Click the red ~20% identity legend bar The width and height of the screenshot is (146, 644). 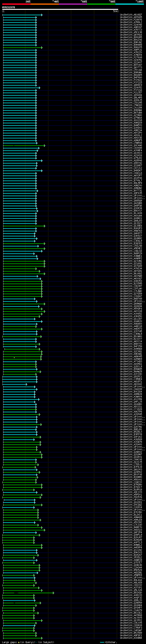click(x=16, y=4)
